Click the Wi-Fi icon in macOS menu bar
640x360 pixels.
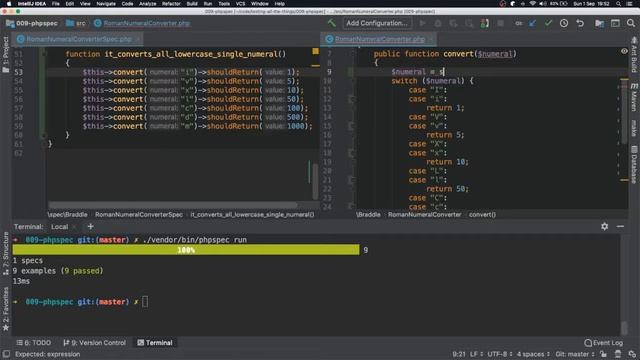tap(533, 4)
